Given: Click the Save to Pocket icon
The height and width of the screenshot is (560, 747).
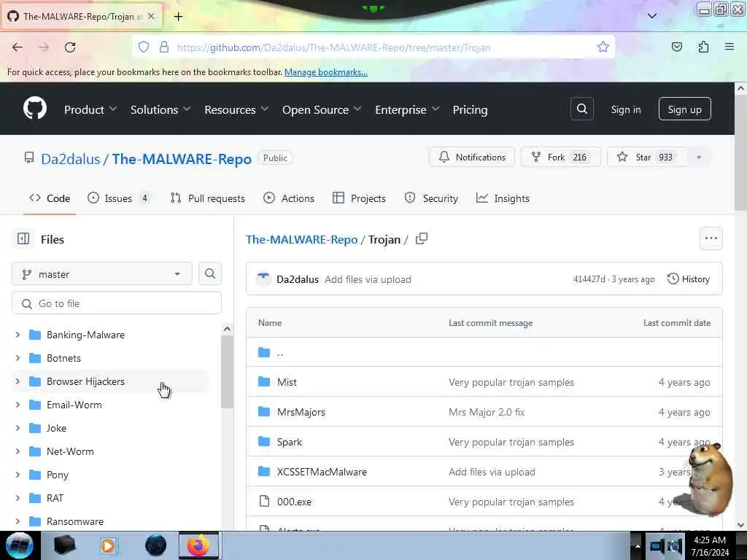Looking at the screenshot, I should point(676,47).
